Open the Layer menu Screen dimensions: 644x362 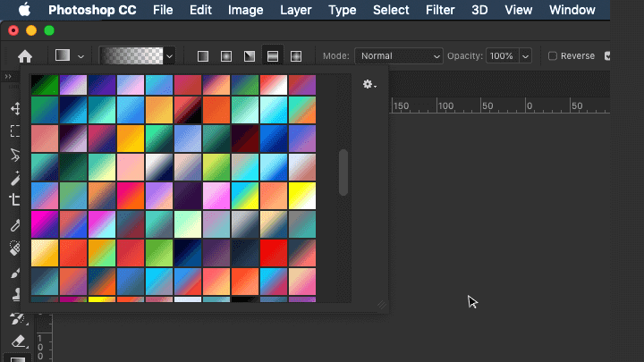pyautogui.click(x=296, y=10)
